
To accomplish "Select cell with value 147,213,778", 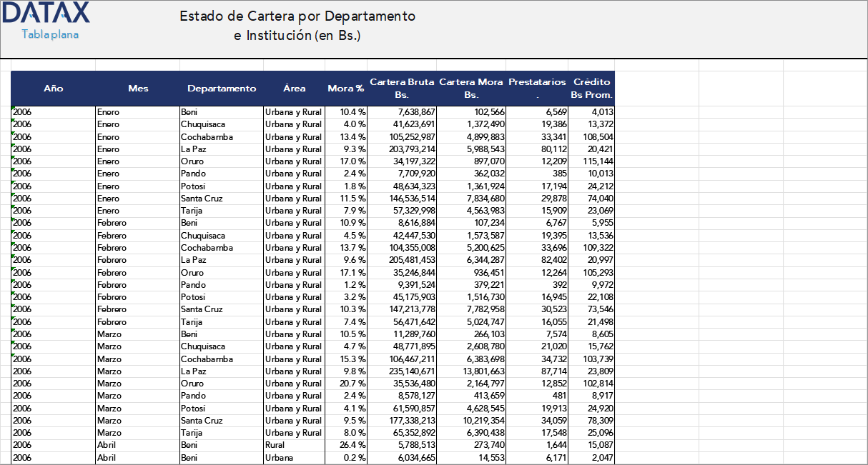I will 402,309.
